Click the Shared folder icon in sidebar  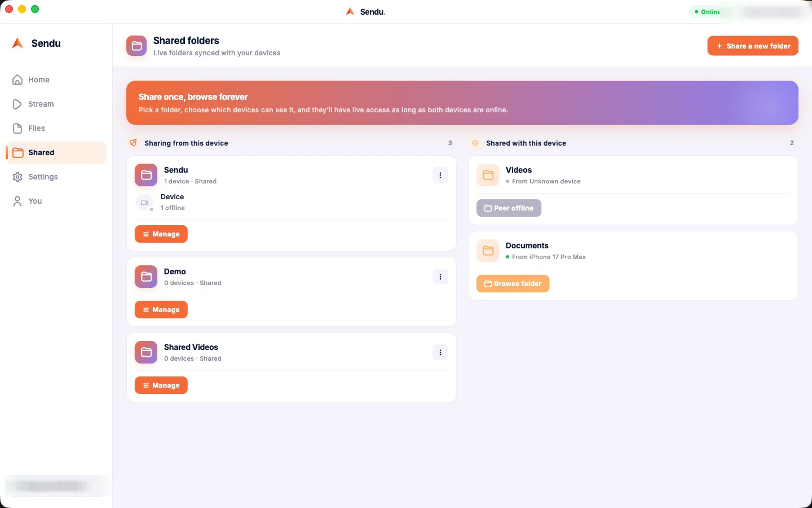17,152
